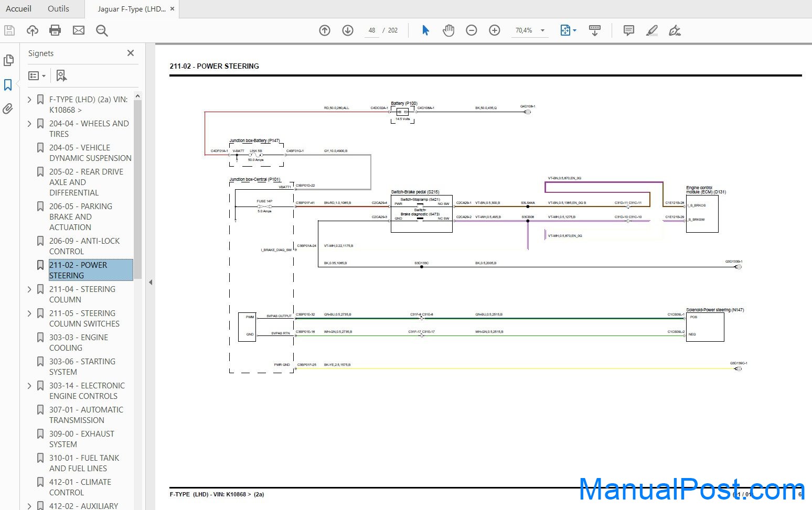The height and width of the screenshot is (510, 812).
Task: Open 204-05 VEHICLE DYNAMIC SUSPENSION bookmark
Action: click(x=90, y=153)
